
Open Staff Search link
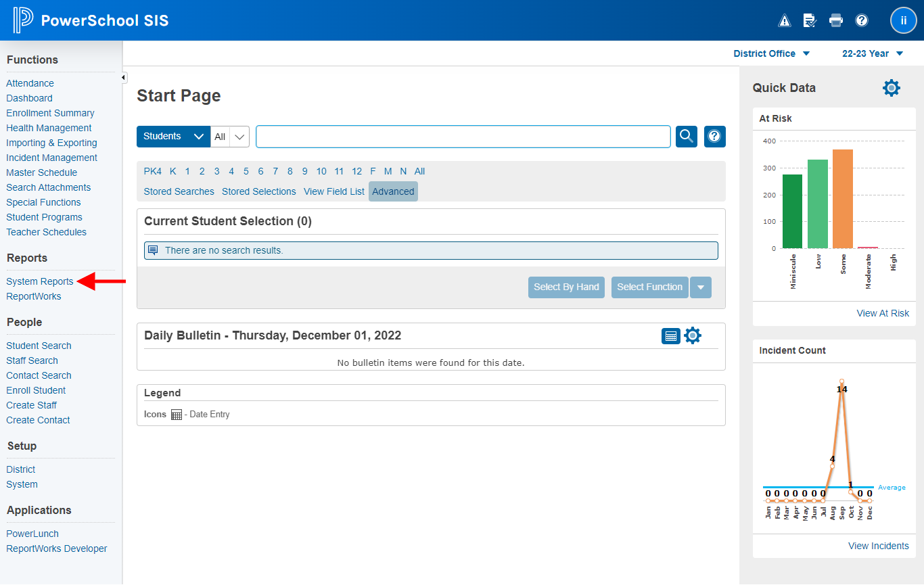pyautogui.click(x=32, y=360)
